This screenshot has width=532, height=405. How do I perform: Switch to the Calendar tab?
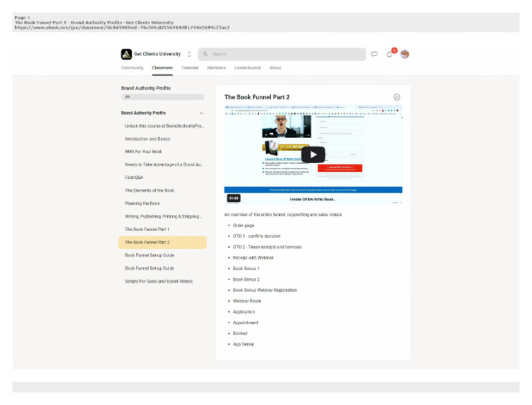pos(190,68)
